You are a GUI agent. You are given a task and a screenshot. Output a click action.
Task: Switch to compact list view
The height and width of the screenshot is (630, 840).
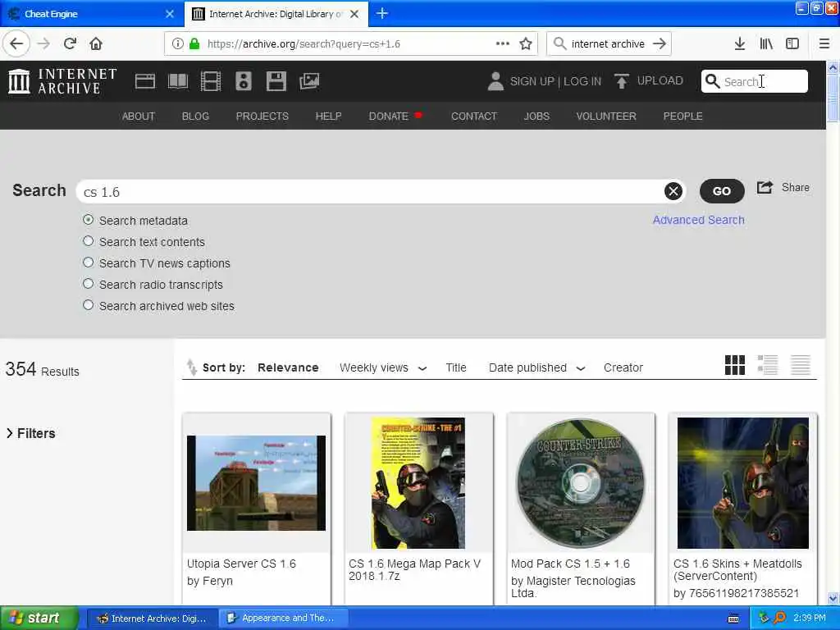click(x=801, y=365)
